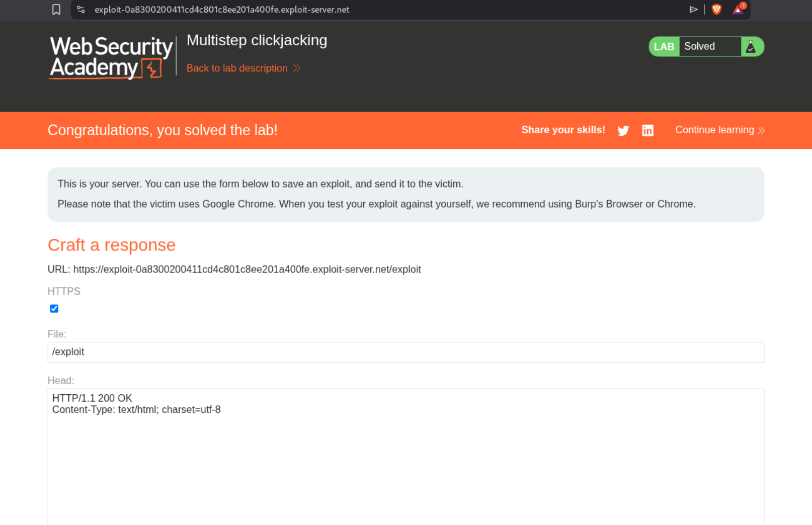Click the Brave Rewards triangle icon

738,10
